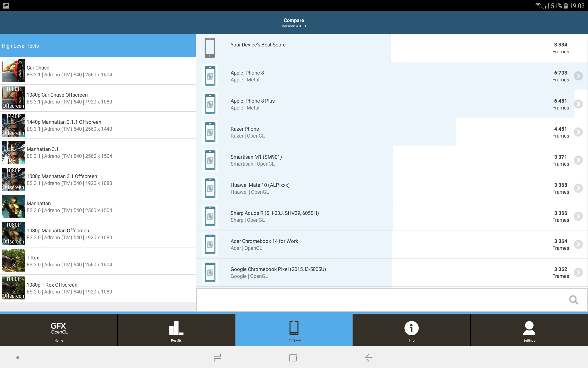Click the Apple iPhone 8 Plus device icon
Image resolution: width=588 pixels, height=368 pixels.
(210, 104)
